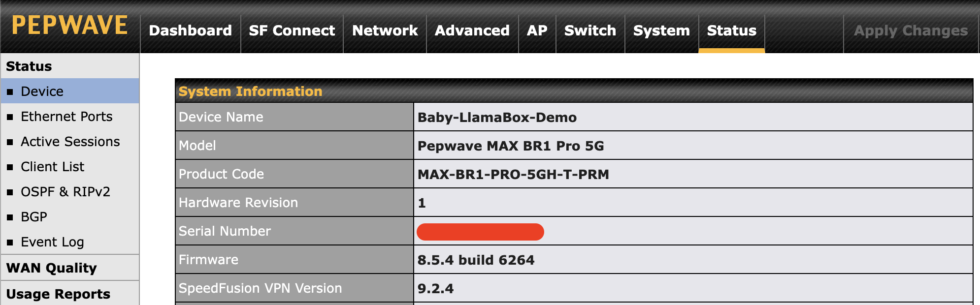Click the Pepwave logo
This screenshot has width=980, height=305.
69,26
